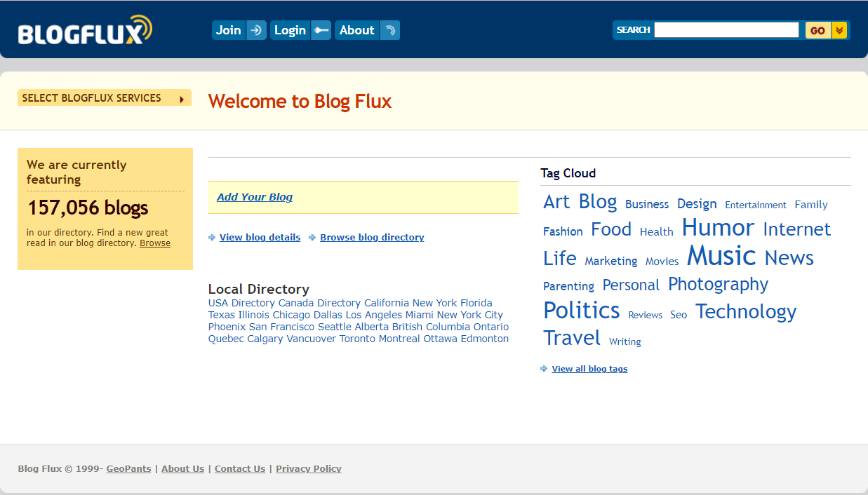Viewport: 868px width, 495px height.
Task: Open Florida local directory link
Action: 476,303
